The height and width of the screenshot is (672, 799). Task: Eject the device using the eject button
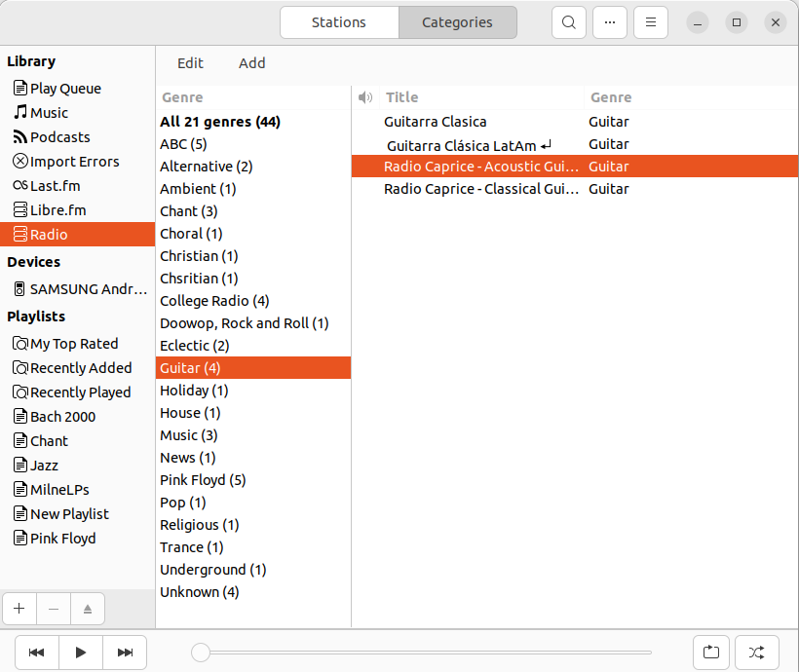pos(88,609)
